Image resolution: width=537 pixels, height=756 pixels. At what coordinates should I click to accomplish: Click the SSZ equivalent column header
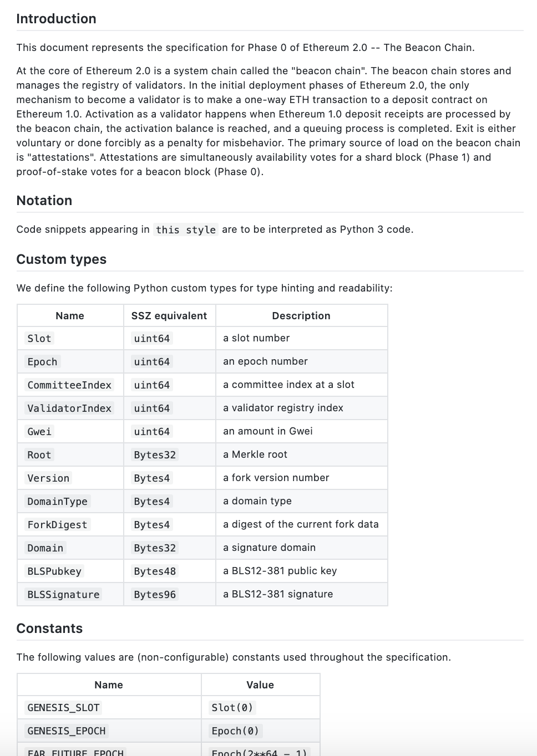point(169,316)
